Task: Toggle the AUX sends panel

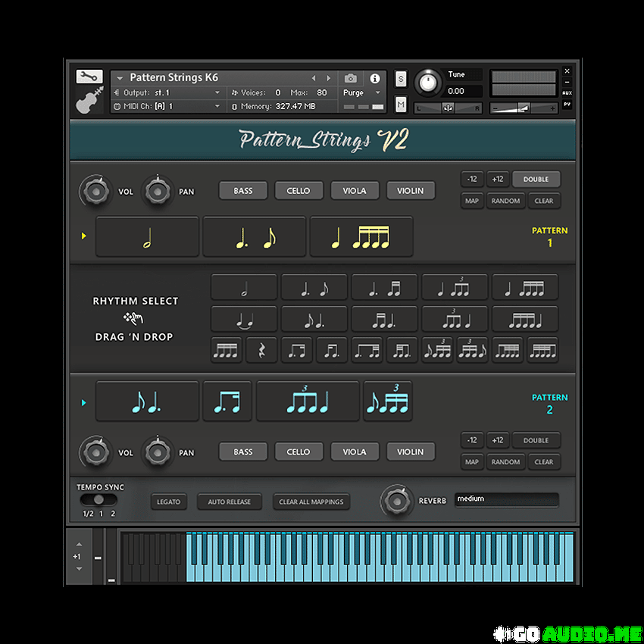Action: [567, 93]
